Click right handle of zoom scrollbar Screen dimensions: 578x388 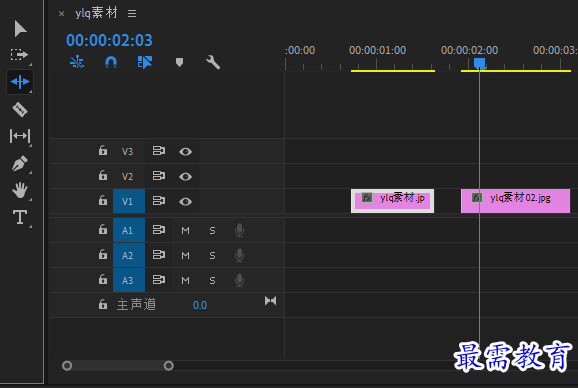(168, 366)
